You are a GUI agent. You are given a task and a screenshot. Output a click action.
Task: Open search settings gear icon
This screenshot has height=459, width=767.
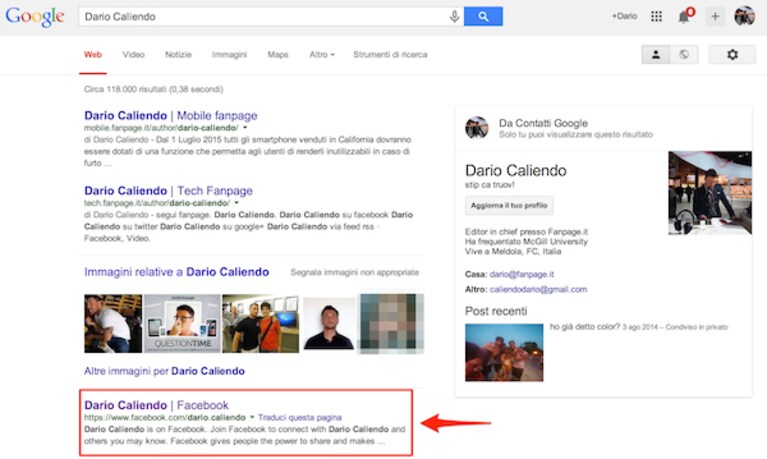[732, 55]
